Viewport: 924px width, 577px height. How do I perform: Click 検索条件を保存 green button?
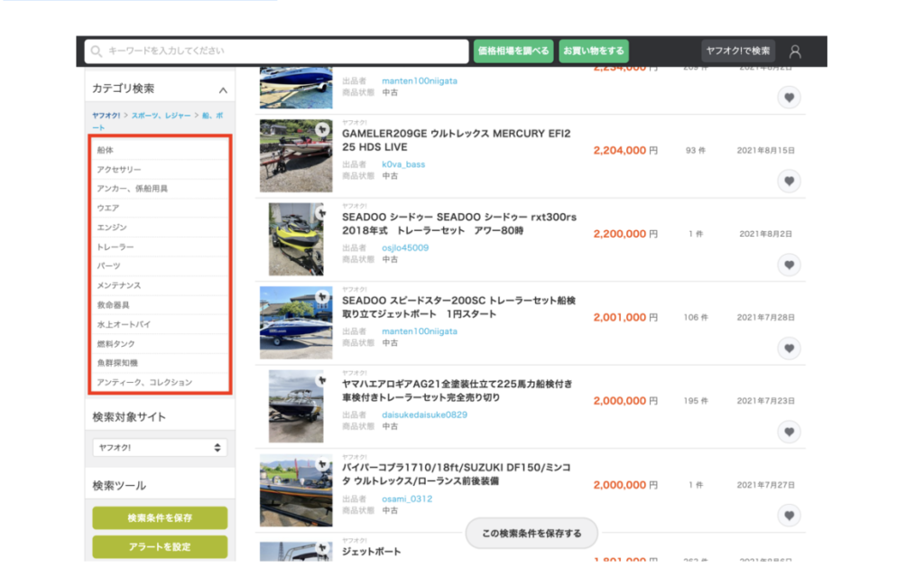pos(160,518)
